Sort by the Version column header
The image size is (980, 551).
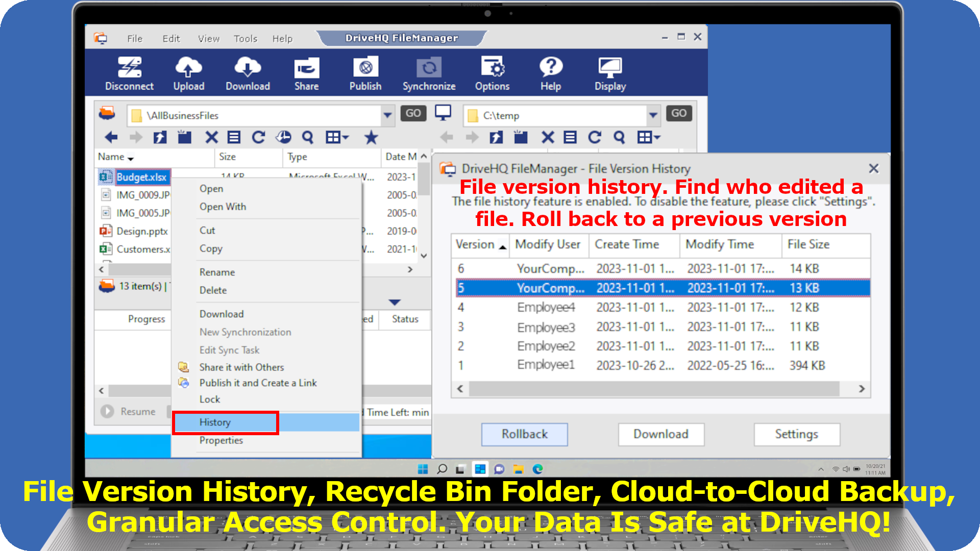[x=475, y=245]
